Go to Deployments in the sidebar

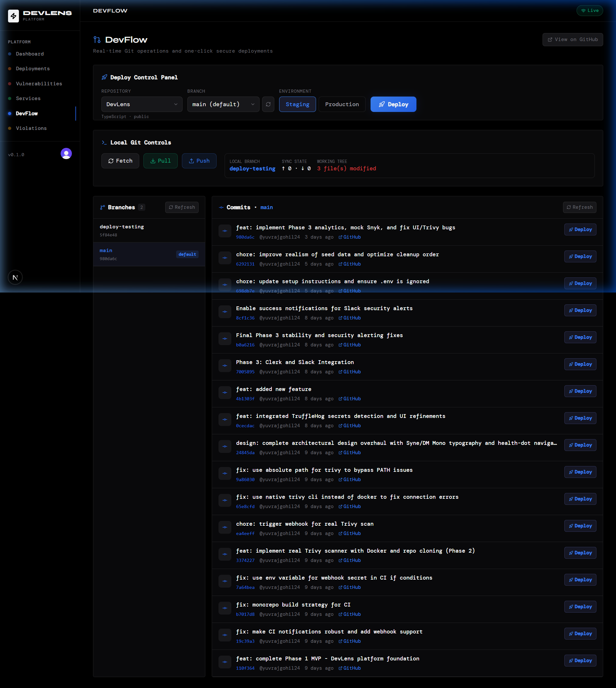(33, 69)
